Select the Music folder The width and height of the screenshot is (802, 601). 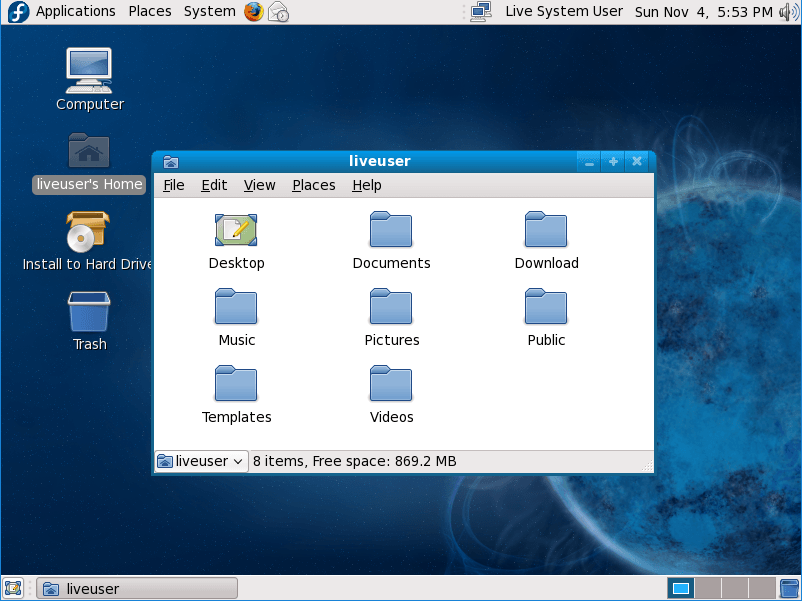coord(236,306)
